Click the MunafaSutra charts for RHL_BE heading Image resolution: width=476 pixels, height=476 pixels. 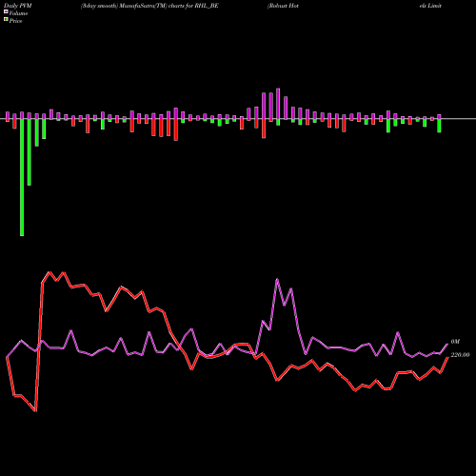pos(149,6)
